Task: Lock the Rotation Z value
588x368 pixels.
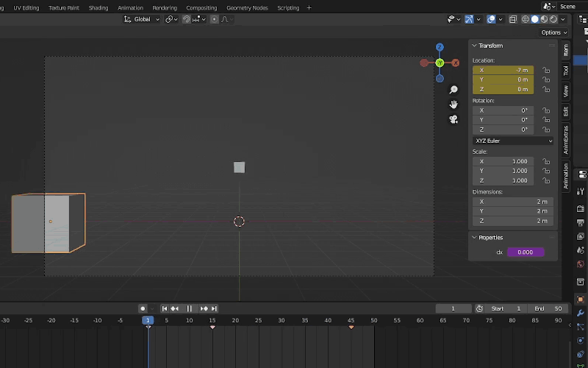Action: click(x=546, y=130)
